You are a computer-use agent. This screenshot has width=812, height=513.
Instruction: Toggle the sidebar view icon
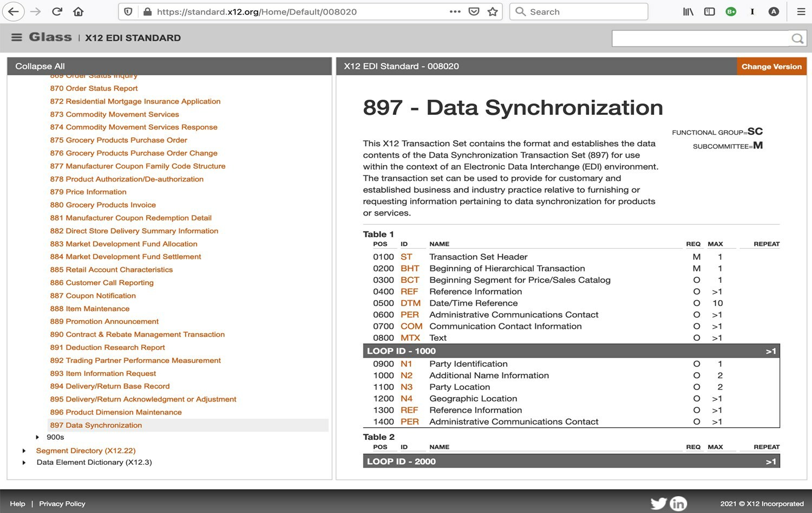pyautogui.click(x=709, y=11)
